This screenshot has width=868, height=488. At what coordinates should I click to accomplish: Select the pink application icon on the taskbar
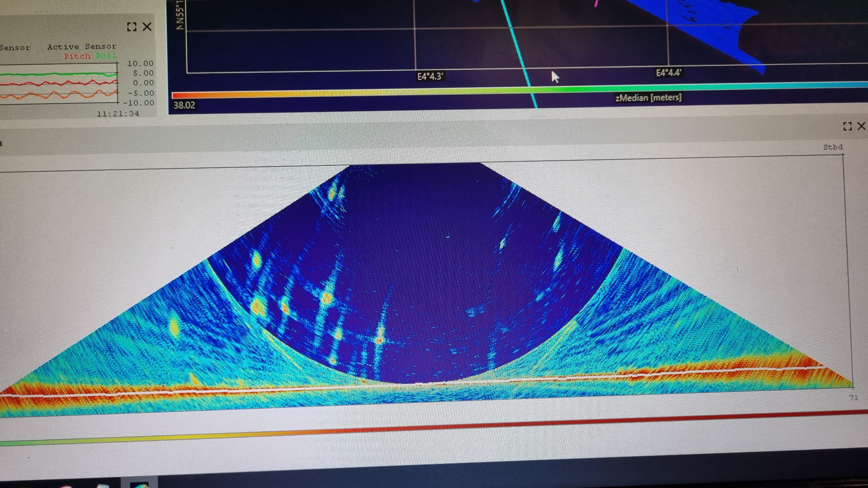(x=66, y=486)
